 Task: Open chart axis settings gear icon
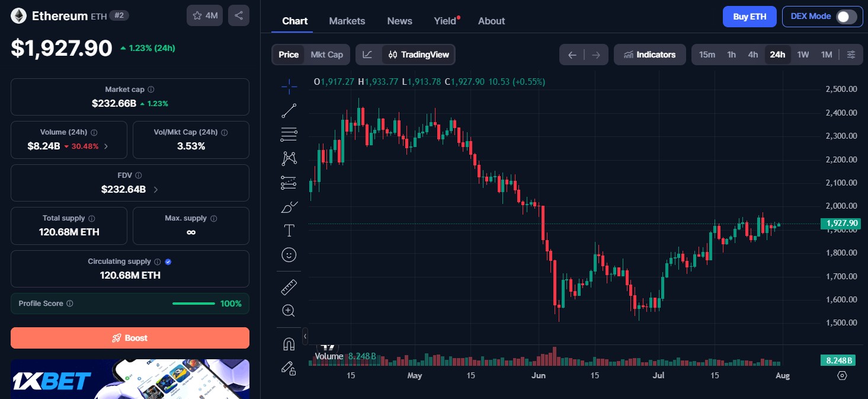point(843,375)
